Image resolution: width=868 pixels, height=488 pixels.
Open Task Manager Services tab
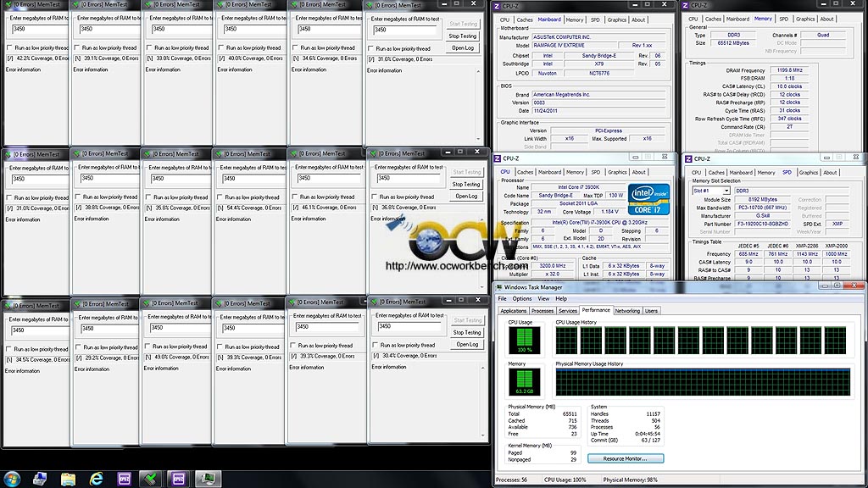tap(567, 311)
